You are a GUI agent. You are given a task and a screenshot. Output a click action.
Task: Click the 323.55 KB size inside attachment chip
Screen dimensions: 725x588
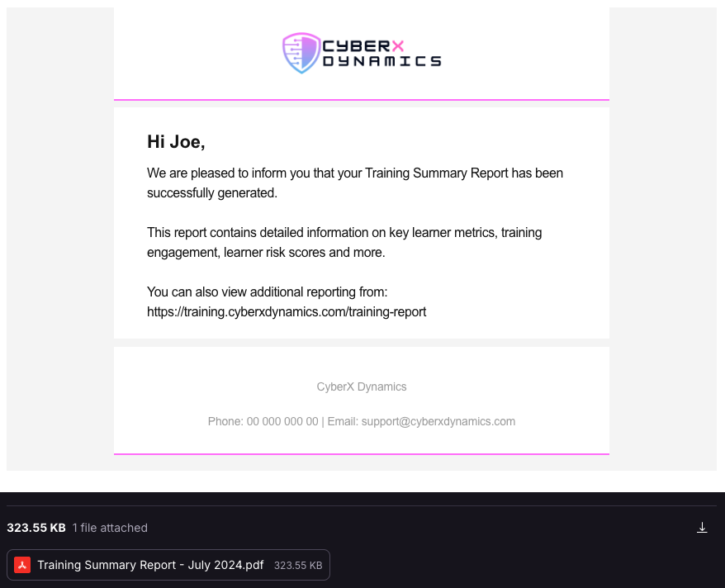pos(298,566)
